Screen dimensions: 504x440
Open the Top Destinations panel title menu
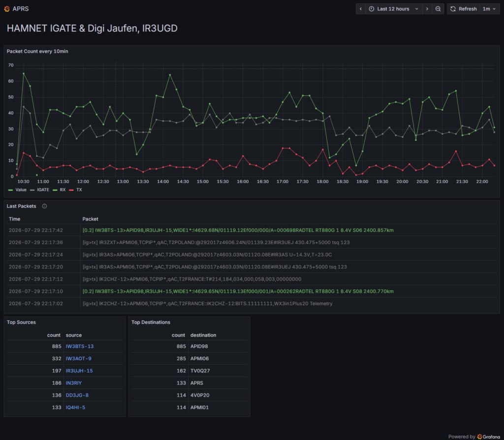coord(151,322)
